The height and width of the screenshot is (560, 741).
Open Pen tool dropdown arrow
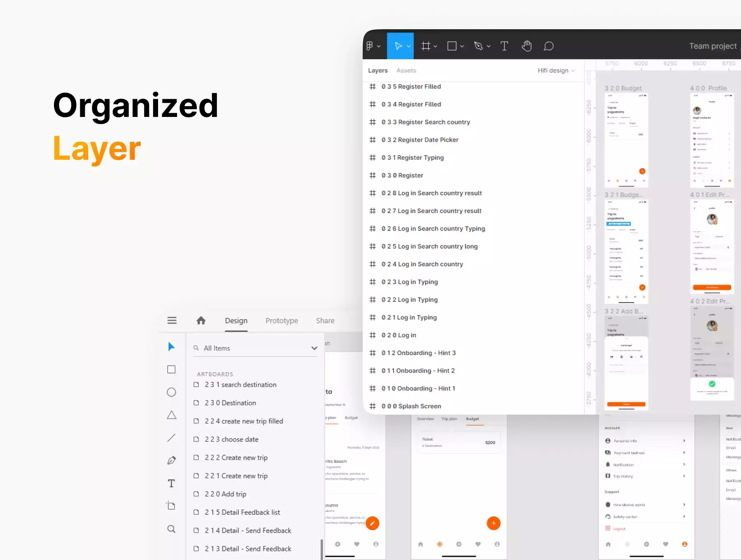pyautogui.click(x=489, y=46)
